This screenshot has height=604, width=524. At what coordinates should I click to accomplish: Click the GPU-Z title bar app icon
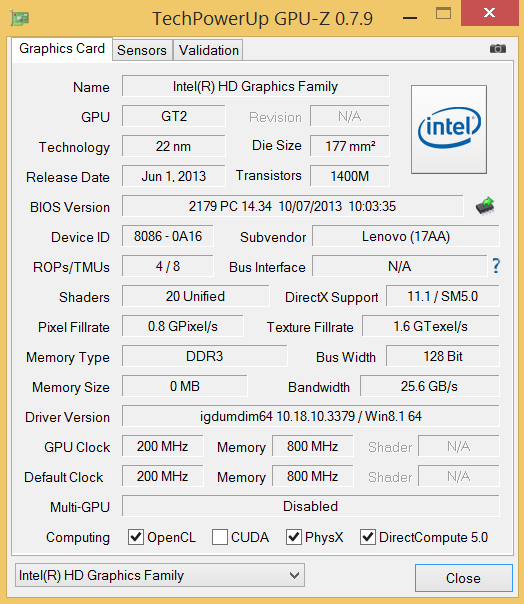click(x=20, y=18)
